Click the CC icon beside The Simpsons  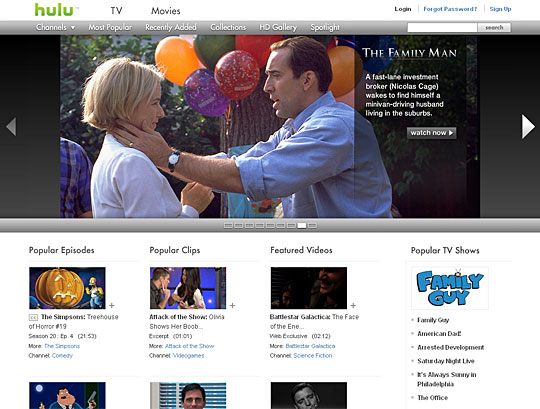tap(33, 317)
